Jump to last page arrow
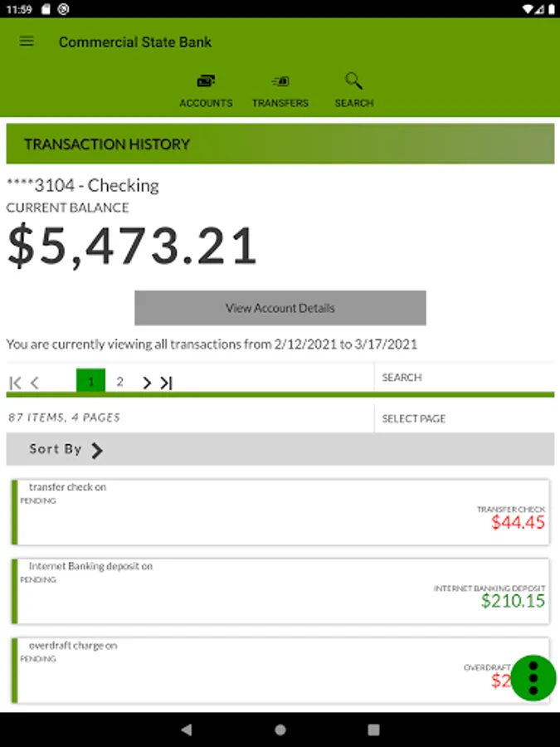Viewport: 560px width, 747px height. point(166,383)
